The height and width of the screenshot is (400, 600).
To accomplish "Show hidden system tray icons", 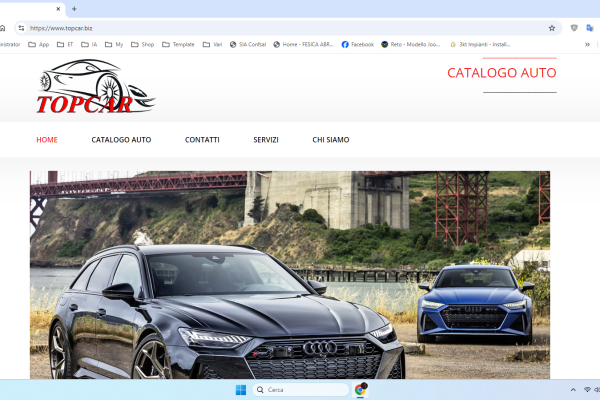I will point(573,390).
